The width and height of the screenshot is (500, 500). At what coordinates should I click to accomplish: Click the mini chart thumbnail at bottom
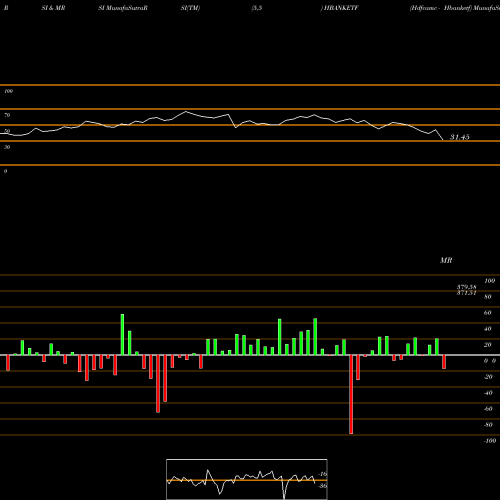[247, 479]
